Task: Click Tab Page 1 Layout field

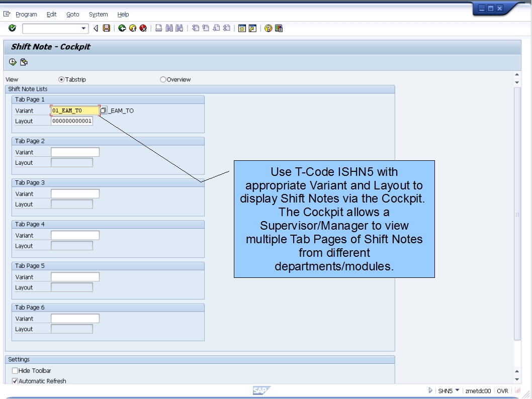Action: (71, 121)
